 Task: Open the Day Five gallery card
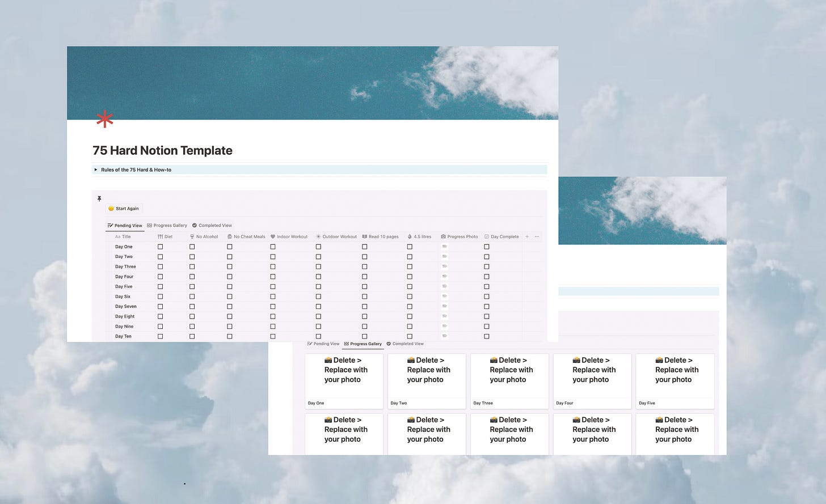[x=675, y=381]
